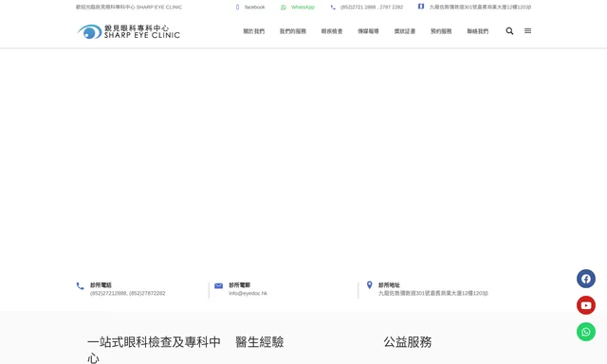Follow the green WhatsApp text link
The width and height of the screenshot is (607, 364).
point(303,7)
